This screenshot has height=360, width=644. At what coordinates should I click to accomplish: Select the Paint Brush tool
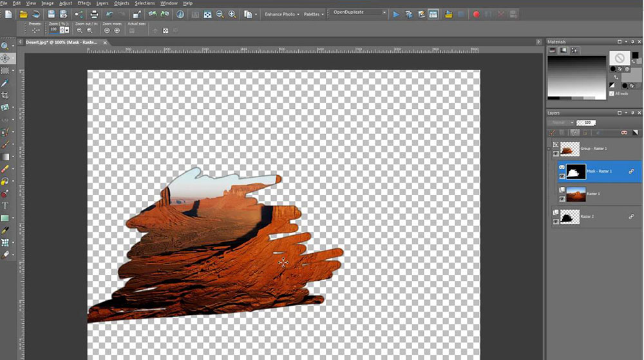(5, 144)
